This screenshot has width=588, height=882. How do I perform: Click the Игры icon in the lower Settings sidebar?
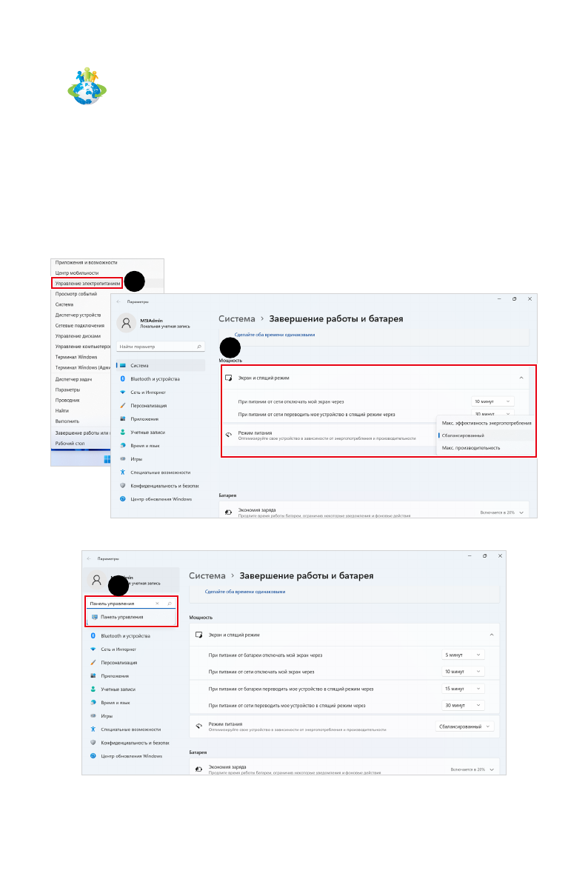tap(93, 716)
